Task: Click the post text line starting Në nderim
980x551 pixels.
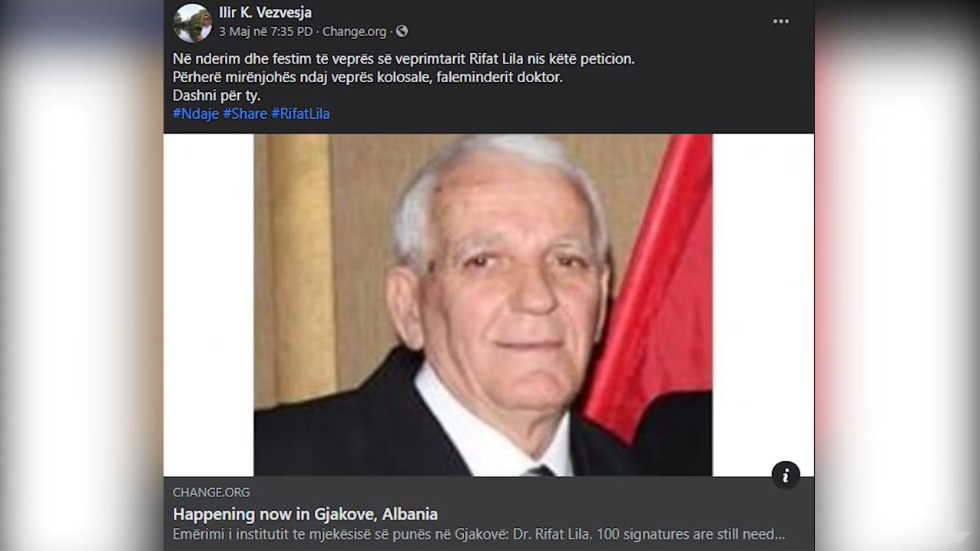Action: click(404, 58)
